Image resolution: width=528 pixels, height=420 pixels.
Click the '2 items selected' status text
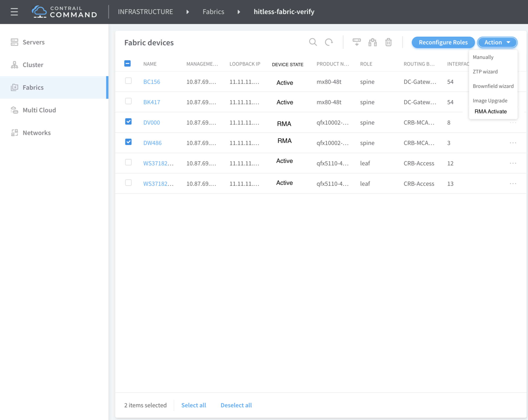pos(145,405)
